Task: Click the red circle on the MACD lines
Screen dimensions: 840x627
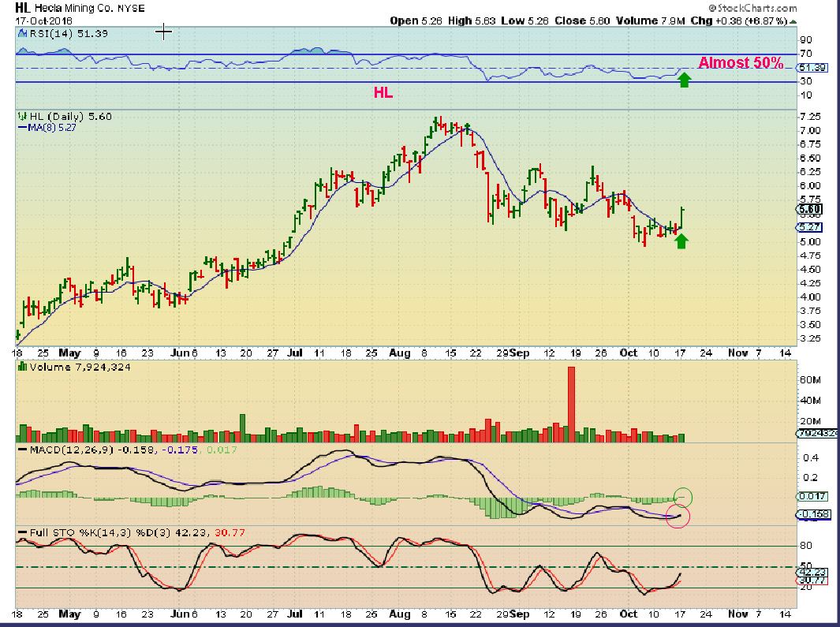Action: (678, 518)
